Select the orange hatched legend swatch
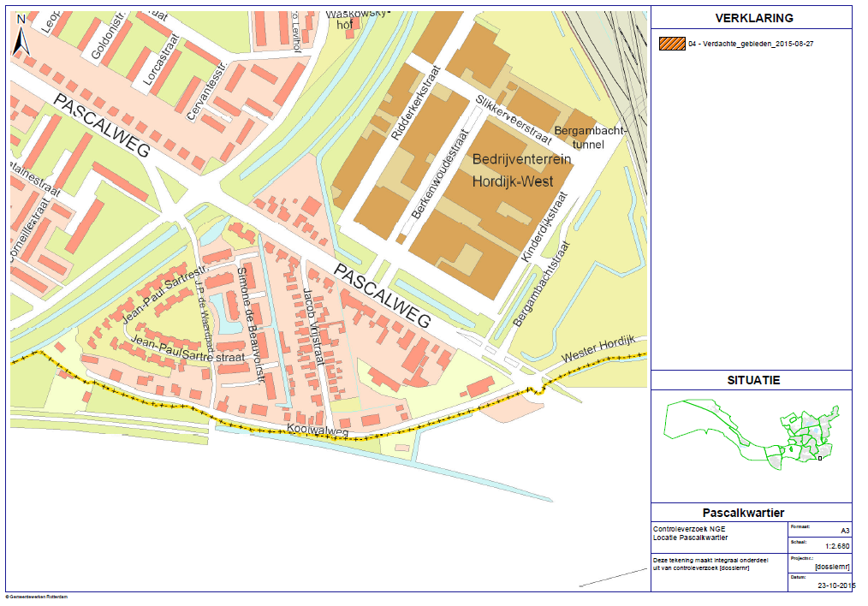This screenshot has height=606, width=868. coord(672,44)
